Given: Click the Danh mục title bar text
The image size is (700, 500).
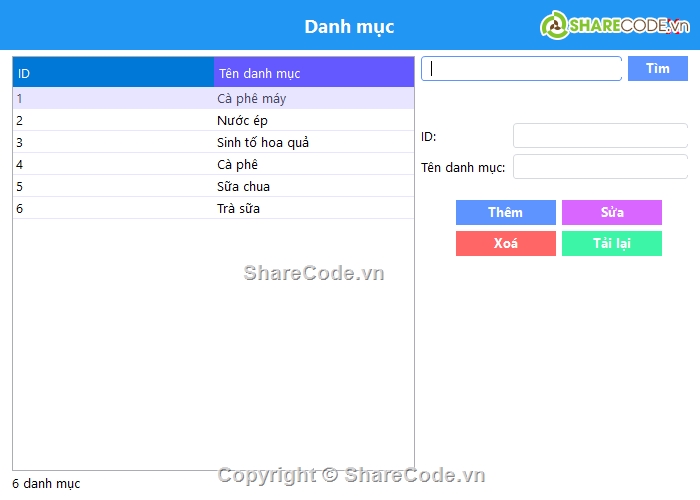Looking at the screenshot, I should click(x=349, y=27).
